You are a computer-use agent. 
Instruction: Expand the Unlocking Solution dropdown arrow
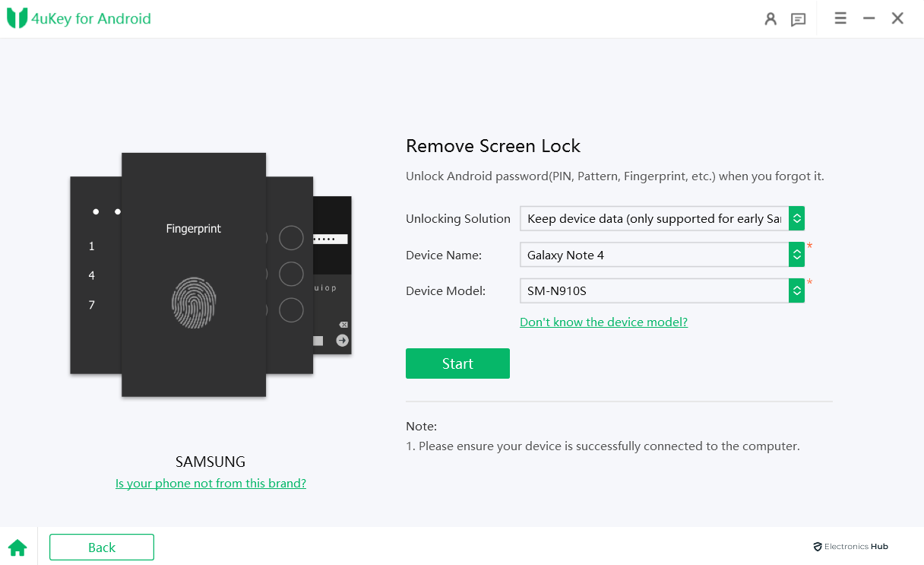click(x=796, y=218)
